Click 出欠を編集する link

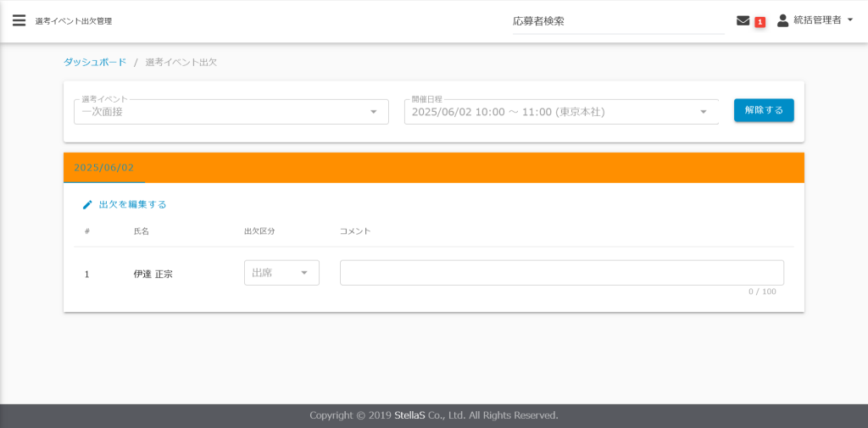132,205
